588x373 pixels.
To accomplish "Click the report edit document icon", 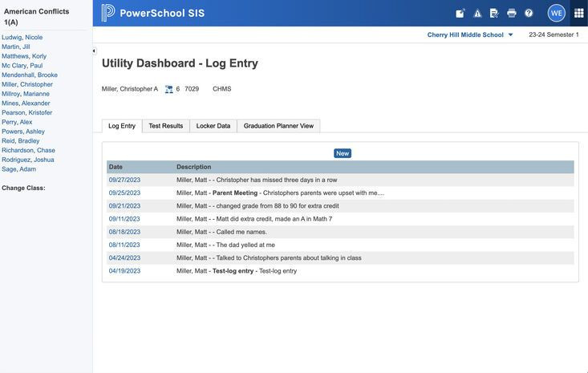I will tap(494, 13).
